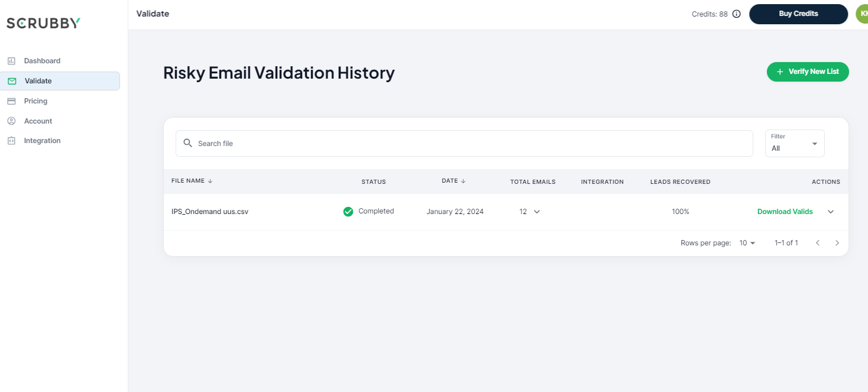Click the search magnifier icon
The height and width of the screenshot is (392, 868).
click(187, 143)
